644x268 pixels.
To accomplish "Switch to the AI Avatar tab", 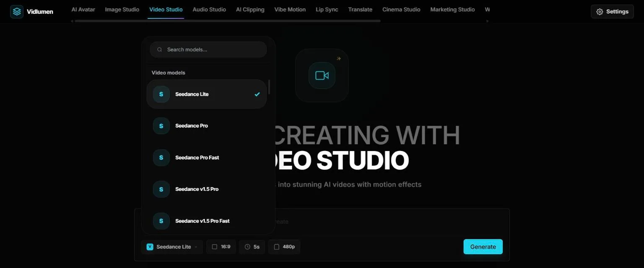I will pos(83,10).
